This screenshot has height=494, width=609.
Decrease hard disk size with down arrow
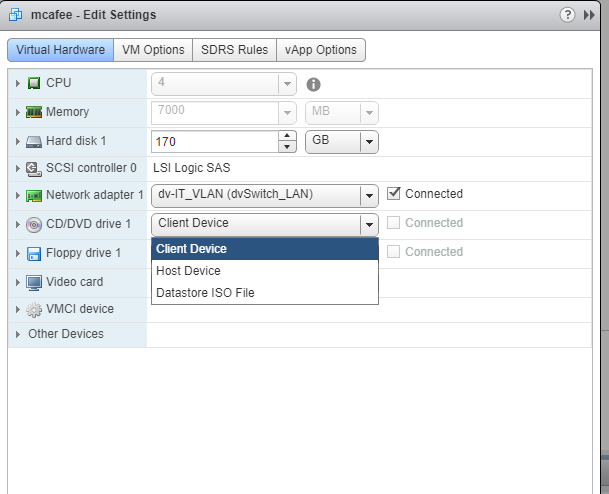[287, 147]
